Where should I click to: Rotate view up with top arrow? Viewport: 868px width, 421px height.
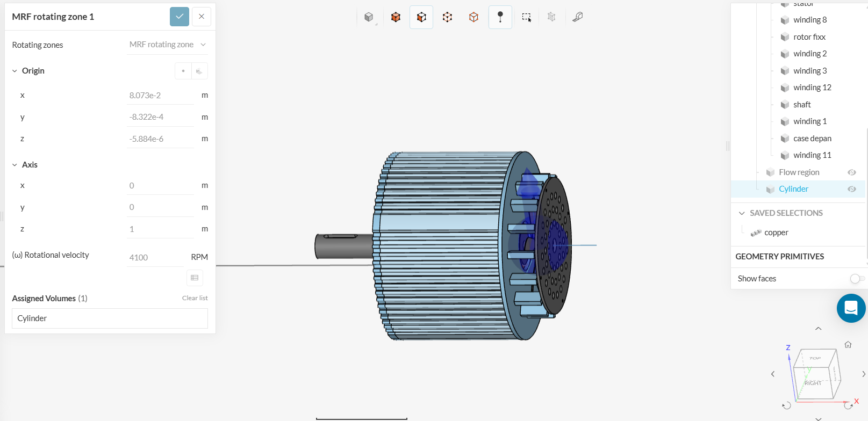pos(818,329)
